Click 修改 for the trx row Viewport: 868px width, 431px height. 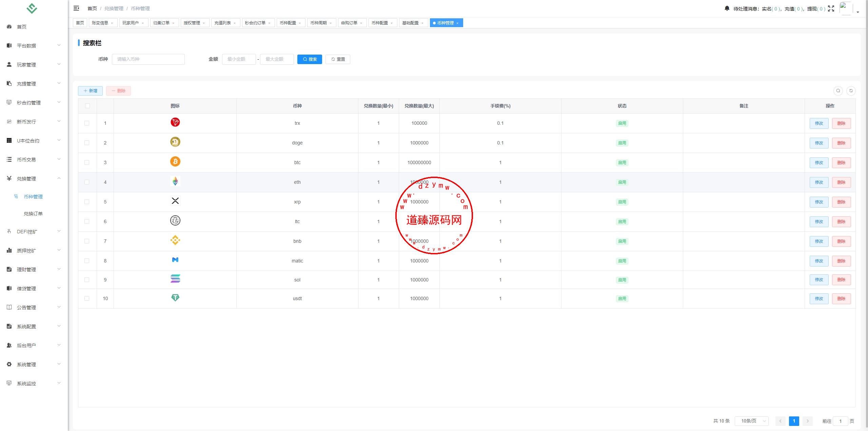[x=819, y=123]
